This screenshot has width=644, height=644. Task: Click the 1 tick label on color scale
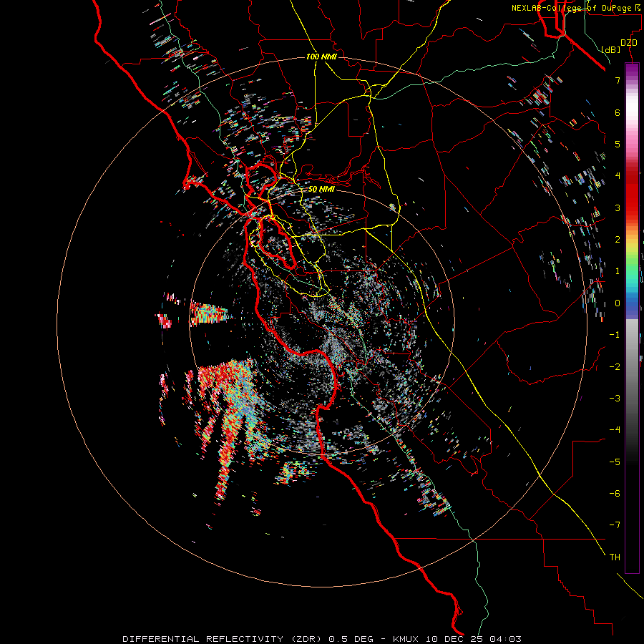pos(618,271)
